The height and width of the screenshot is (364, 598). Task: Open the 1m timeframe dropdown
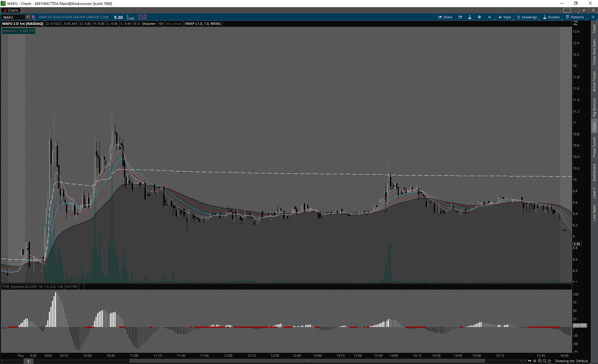[x=490, y=17]
